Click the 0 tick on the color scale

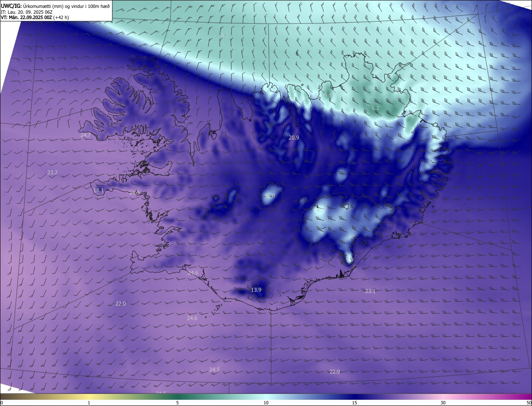pos(2,403)
